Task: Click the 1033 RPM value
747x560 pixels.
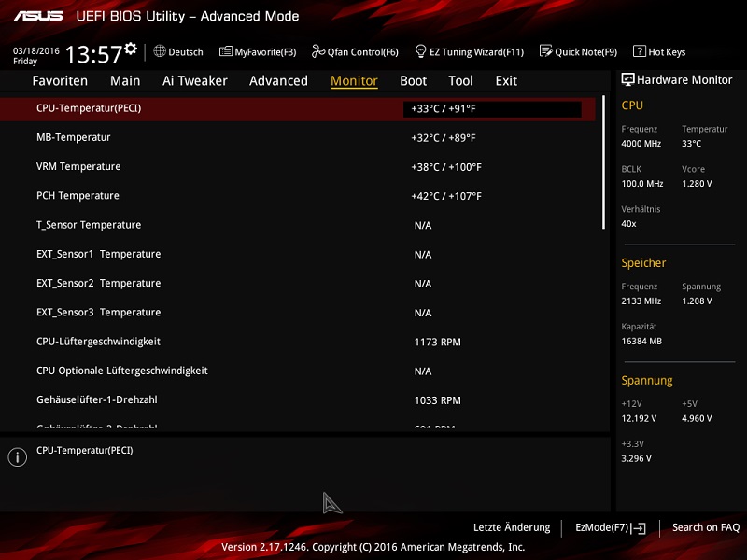Action: (437, 400)
